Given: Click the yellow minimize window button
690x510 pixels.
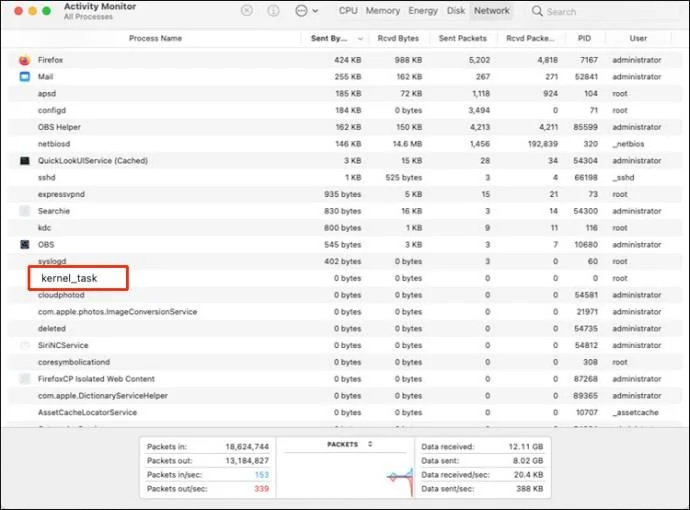Looking at the screenshot, I should pyautogui.click(x=32, y=11).
